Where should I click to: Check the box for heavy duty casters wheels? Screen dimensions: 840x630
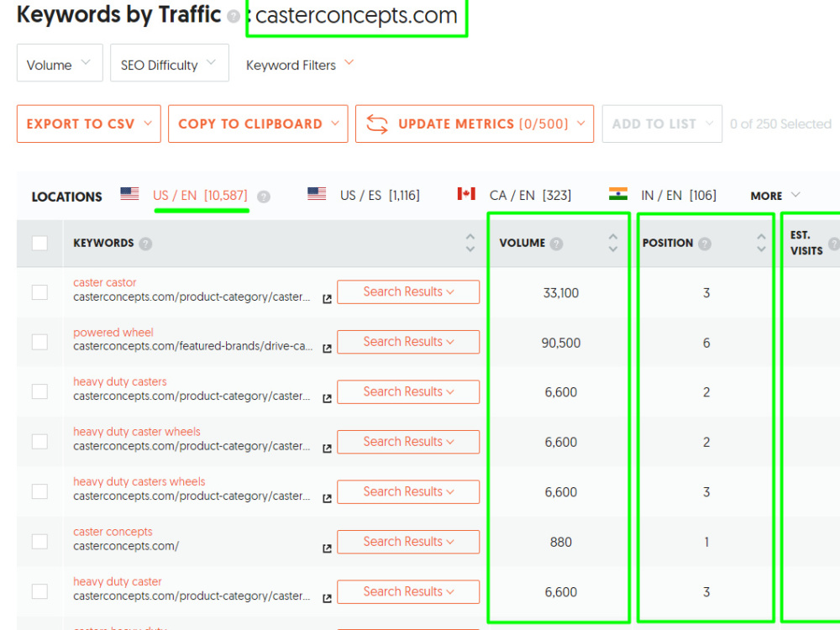[x=39, y=491]
